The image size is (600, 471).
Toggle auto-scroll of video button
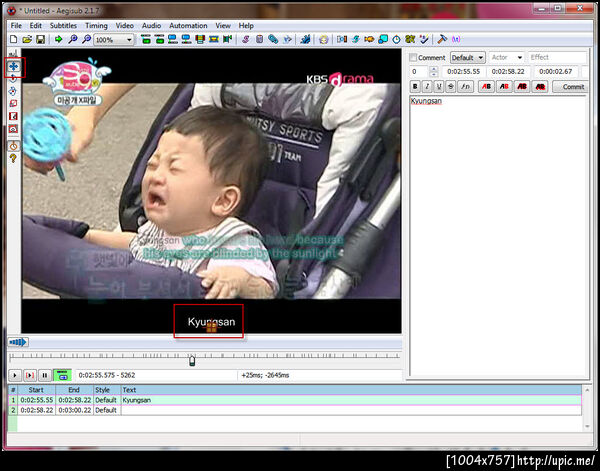[x=62, y=375]
